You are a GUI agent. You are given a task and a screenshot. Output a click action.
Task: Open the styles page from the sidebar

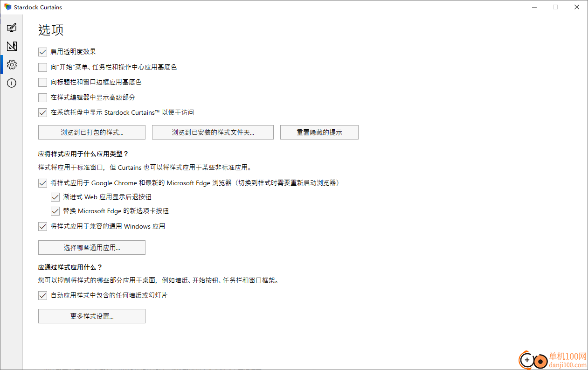[12, 28]
